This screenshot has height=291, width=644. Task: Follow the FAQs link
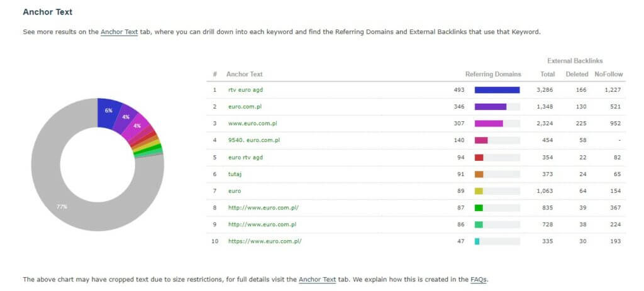click(x=478, y=279)
